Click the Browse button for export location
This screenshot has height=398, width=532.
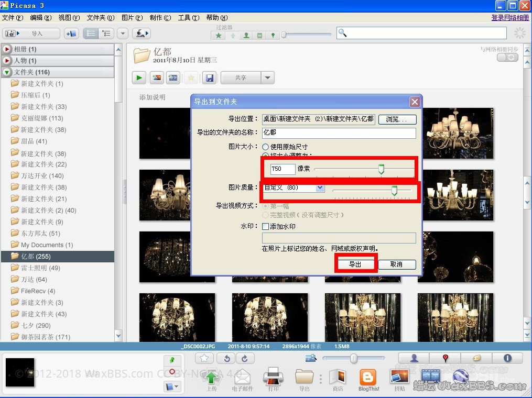click(x=397, y=119)
